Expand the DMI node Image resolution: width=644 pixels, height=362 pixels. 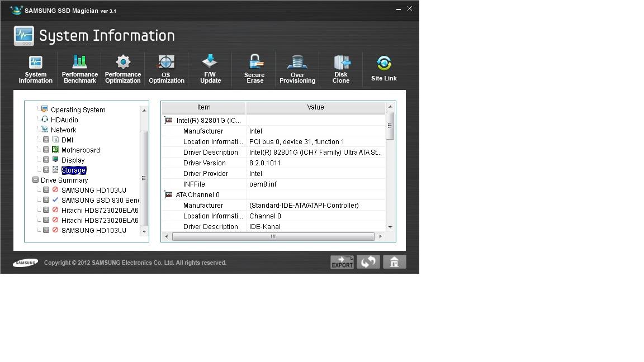pos(46,140)
